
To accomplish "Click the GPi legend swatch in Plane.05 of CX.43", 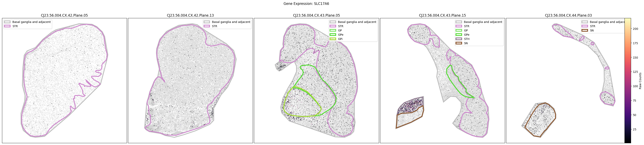I will click(333, 39).
